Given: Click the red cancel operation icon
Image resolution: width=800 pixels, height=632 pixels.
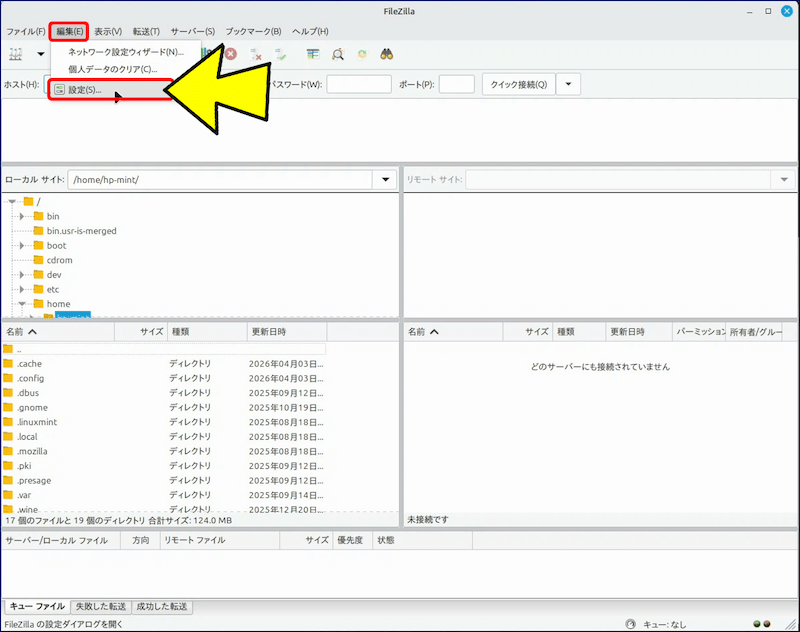Looking at the screenshot, I should pyautogui.click(x=231, y=54).
